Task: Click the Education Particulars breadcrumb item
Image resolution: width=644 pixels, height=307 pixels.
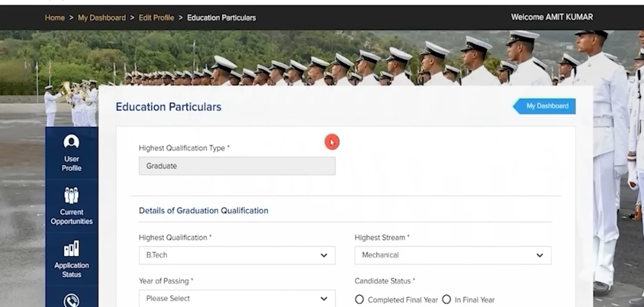Action: (x=221, y=18)
